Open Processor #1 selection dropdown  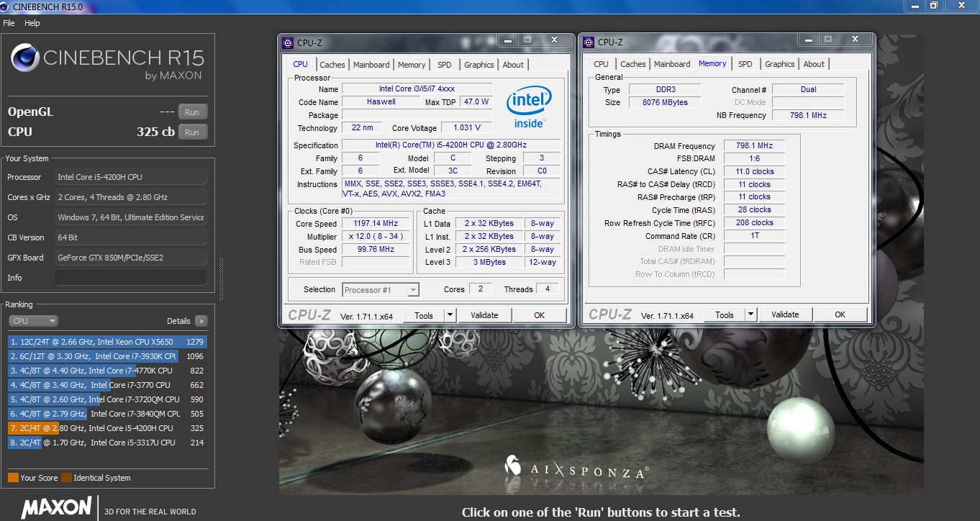click(381, 290)
